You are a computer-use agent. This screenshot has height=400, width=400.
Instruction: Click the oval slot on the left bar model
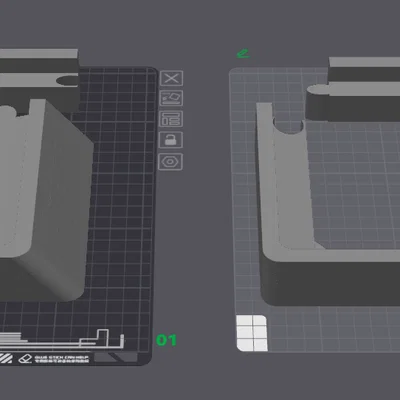click(67, 81)
